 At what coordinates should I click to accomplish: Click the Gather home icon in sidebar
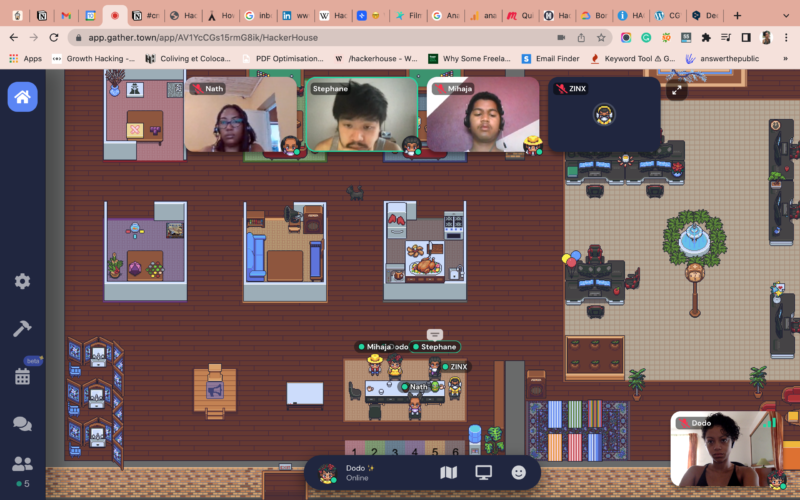point(22,97)
